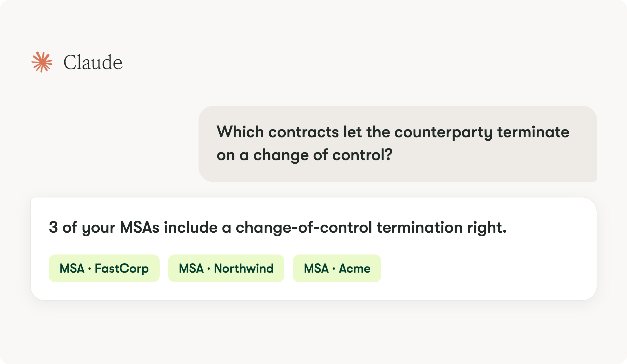Click the word 'Acme' in the last chip
This screenshot has height=364, width=627.
click(x=355, y=268)
